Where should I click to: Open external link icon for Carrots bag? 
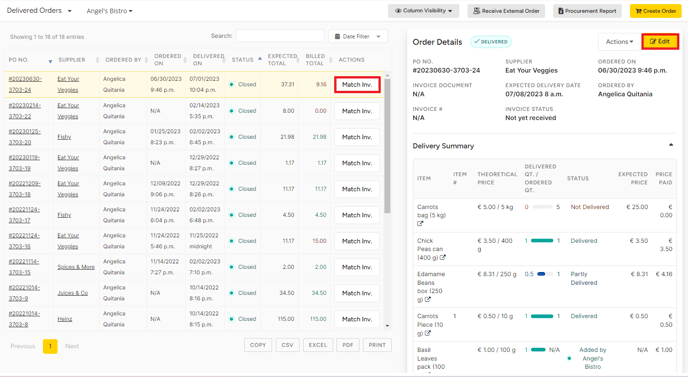click(420, 223)
